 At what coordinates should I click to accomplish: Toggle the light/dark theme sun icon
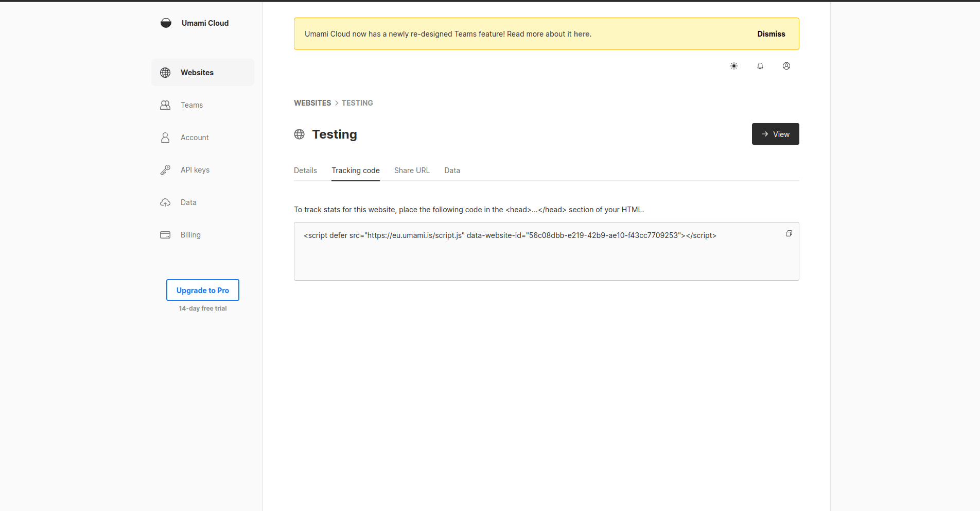coord(734,66)
